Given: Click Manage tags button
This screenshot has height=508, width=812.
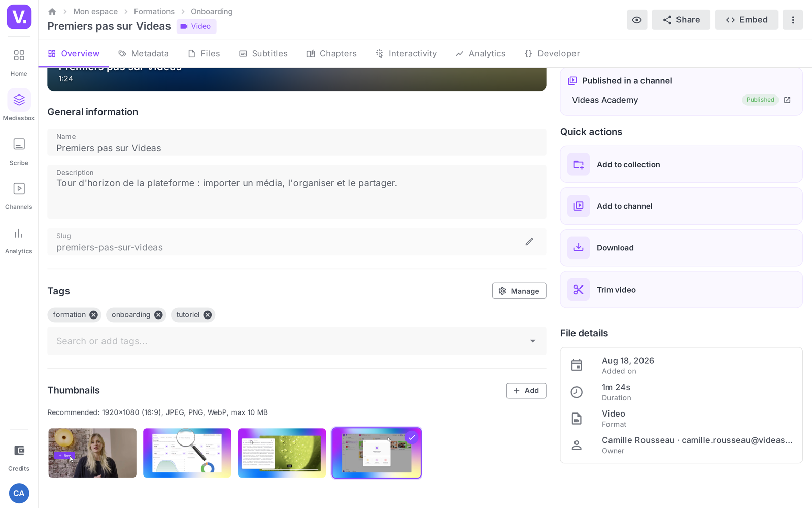Looking at the screenshot, I should [519, 291].
